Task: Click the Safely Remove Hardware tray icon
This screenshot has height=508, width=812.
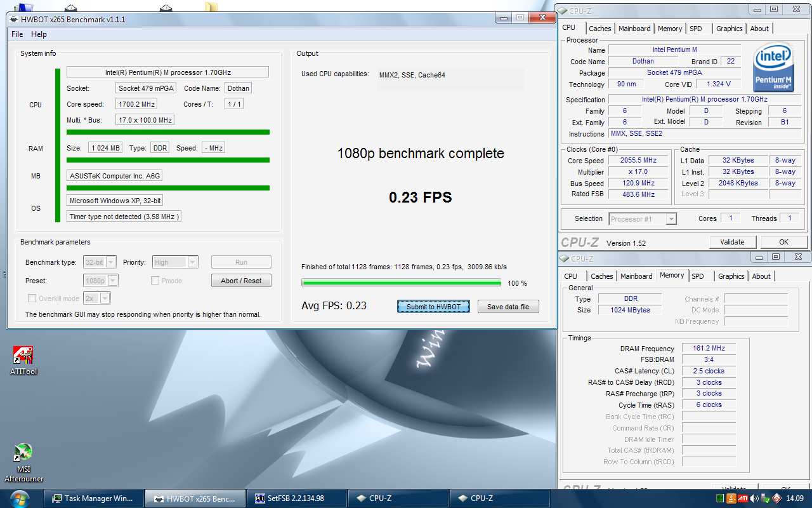Action: tap(764, 498)
